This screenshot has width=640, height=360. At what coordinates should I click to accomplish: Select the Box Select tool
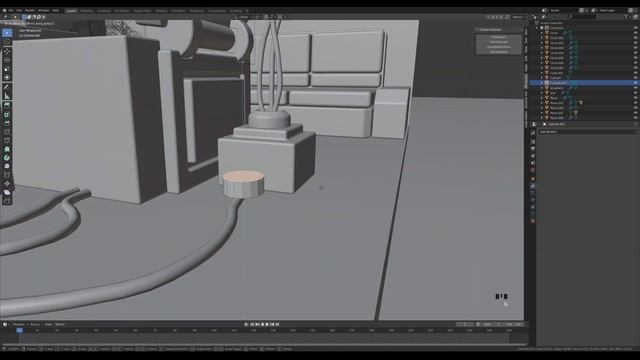click(x=7, y=32)
